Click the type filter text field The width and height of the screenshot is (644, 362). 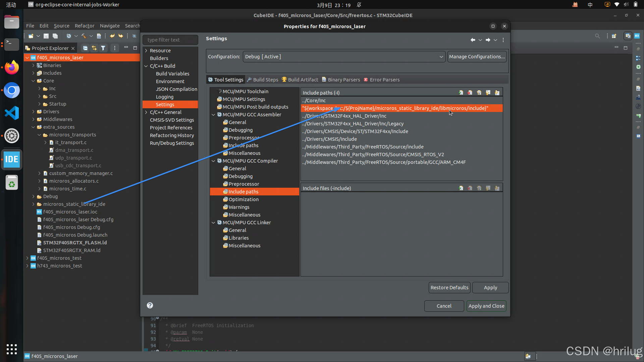tap(170, 40)
